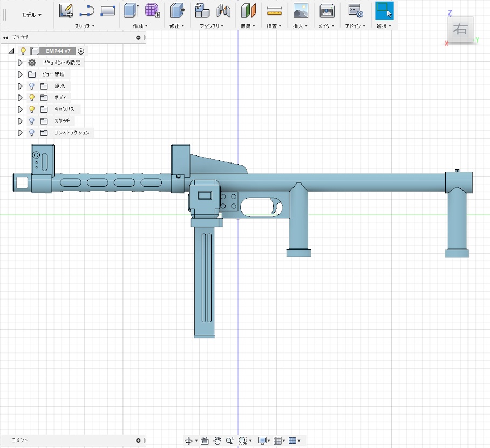
Task: Hide the ボディ folder using its lightbulb
Action: (x=32, y=98)
